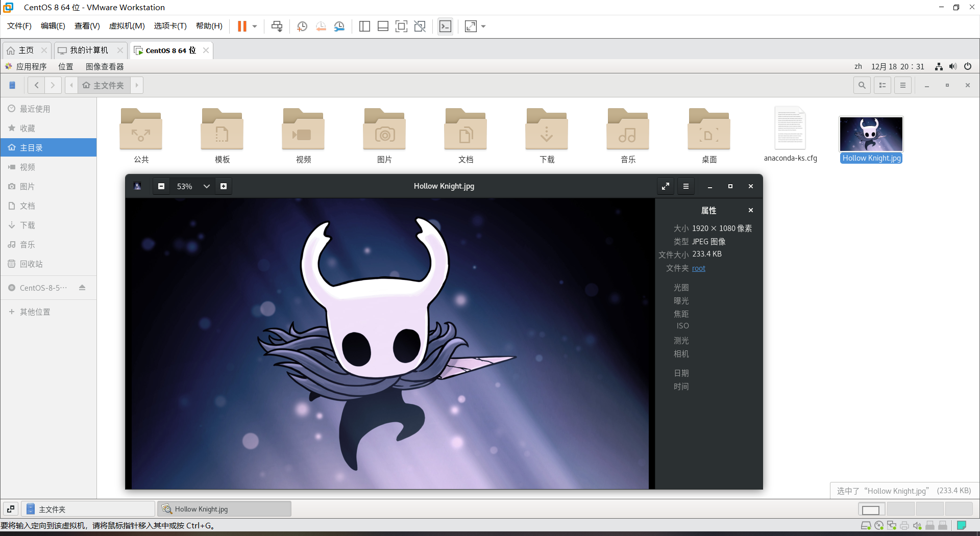Viewport: 980px width, 536px height.
Task: Click the root folder link in properties
Action: [x=698, y=268]
